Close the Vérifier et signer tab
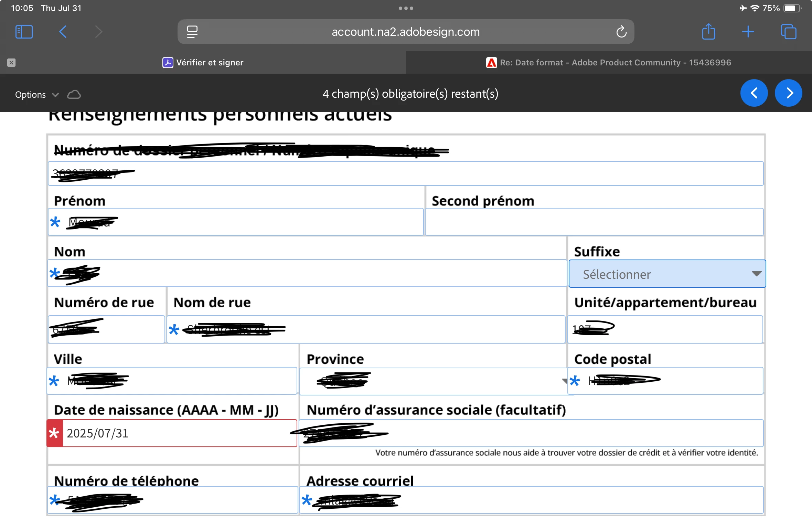812x529 pixels. pyautogui.click(x=11, y=63)
